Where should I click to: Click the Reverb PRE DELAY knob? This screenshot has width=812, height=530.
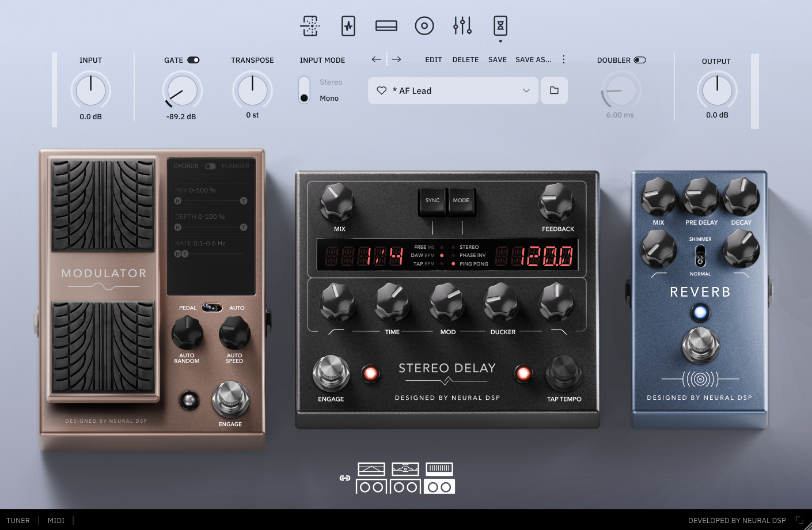tap(701, 197)
